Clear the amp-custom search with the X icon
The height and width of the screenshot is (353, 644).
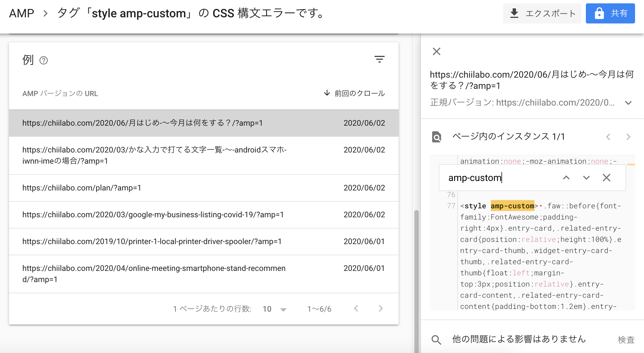coord(607,178)
